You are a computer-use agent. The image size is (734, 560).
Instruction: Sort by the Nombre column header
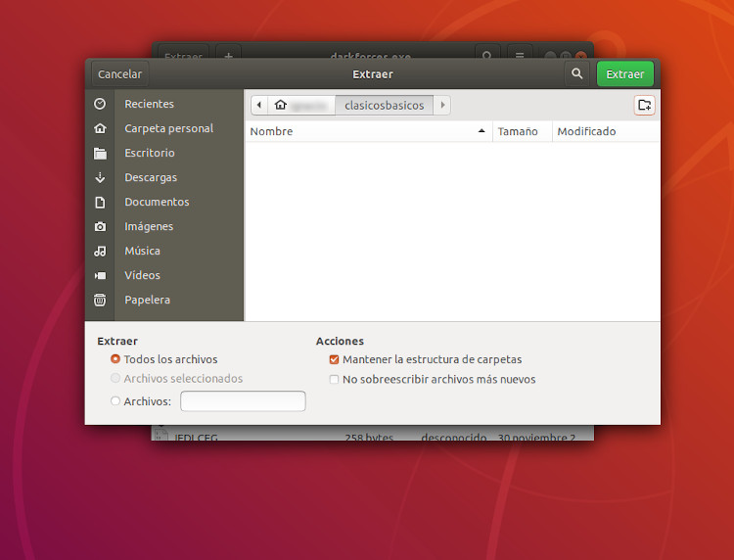click(x=368, y=131)
